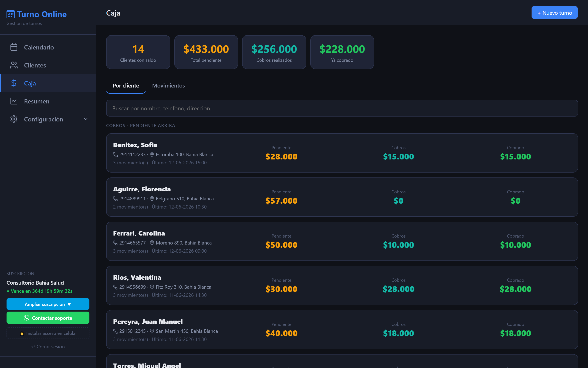Open the Torres, Miguel Angel client name
Image resolution: width=588 pixels, height=368 pixels.
[147, 365]
